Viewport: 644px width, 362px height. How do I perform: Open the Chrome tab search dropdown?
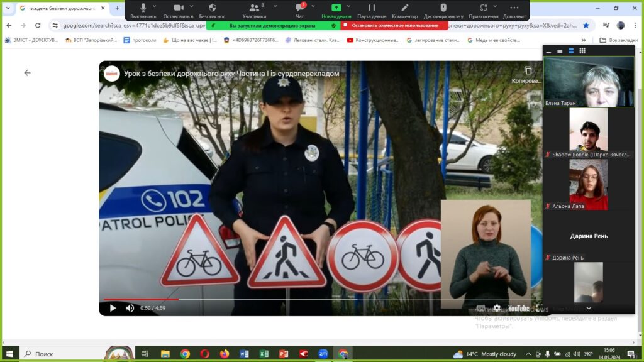[8, 8]
